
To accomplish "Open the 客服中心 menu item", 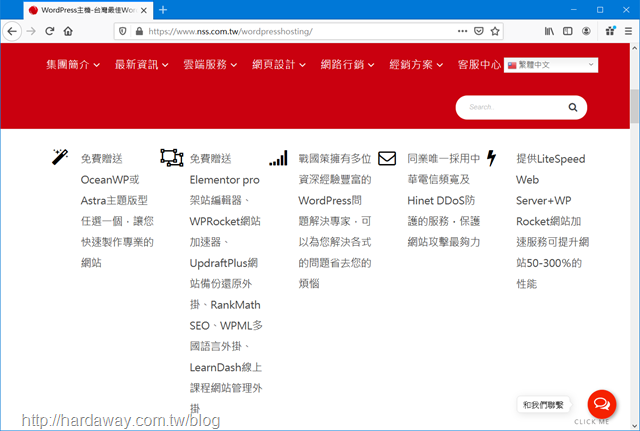I will click(x=479, y=64).
